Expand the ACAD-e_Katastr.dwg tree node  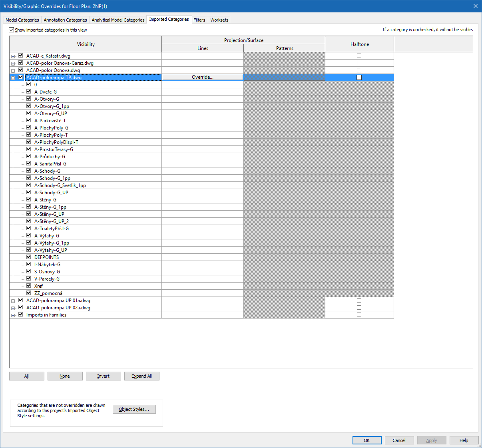[x=13, y=56]
